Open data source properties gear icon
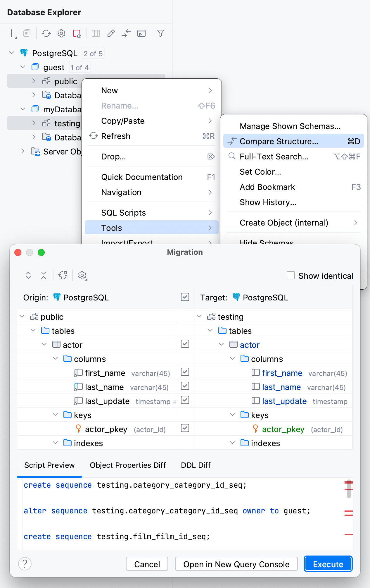 (61, 33)
